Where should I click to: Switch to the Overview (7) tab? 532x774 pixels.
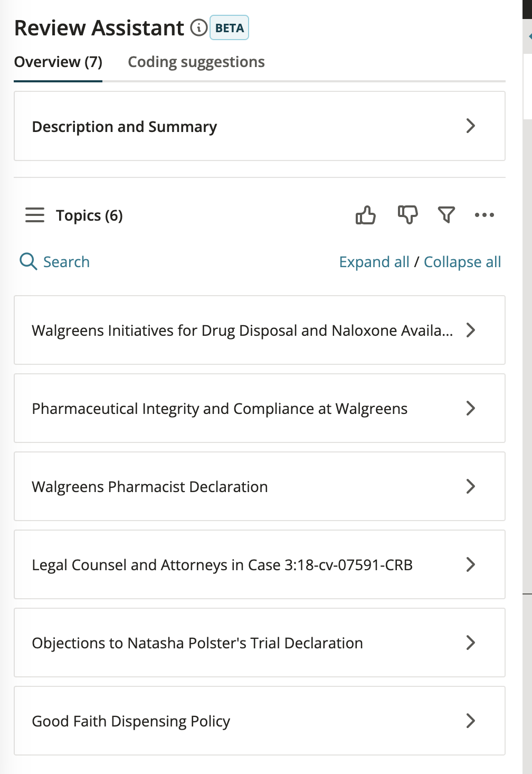[58, 62]
